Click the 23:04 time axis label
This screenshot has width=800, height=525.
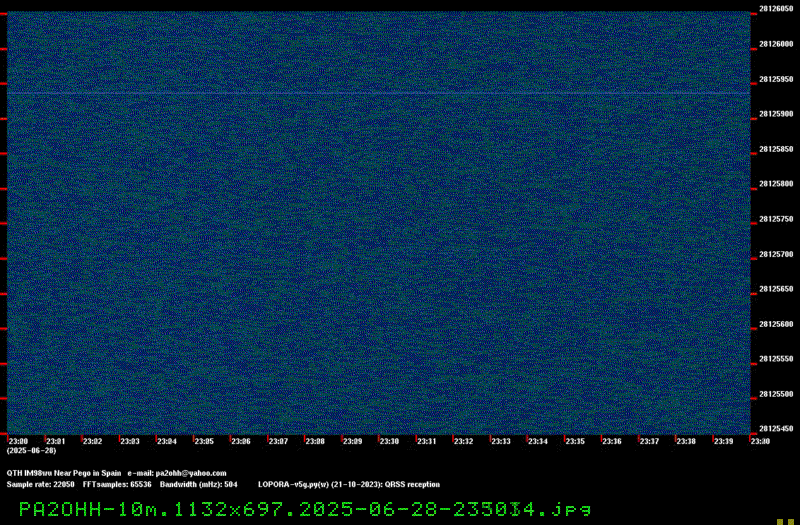pyautogui.click(x=167, y=441)
